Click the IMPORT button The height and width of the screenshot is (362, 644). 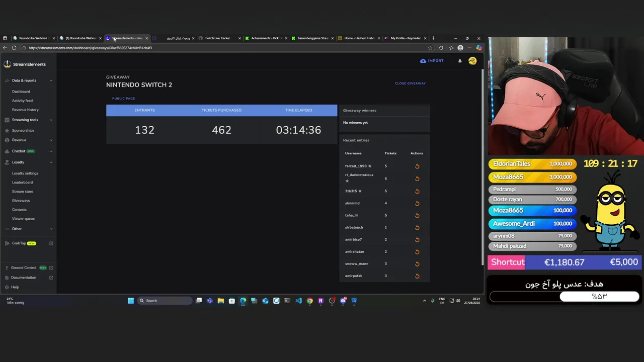(432, 61)
